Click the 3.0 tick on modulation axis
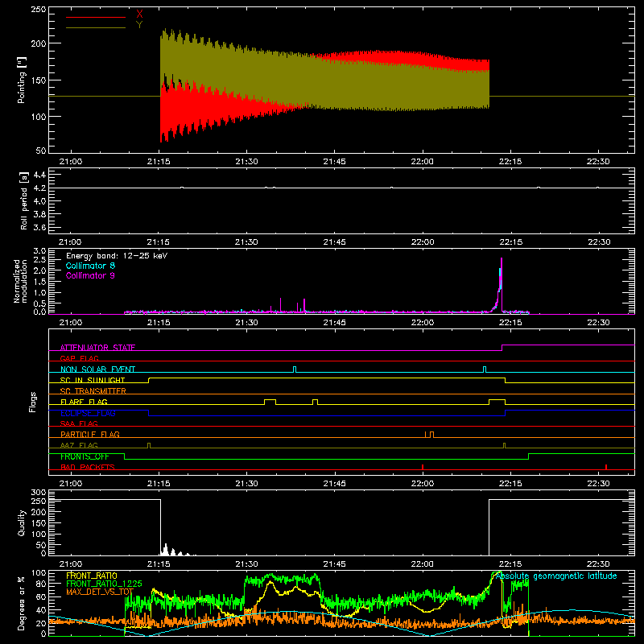This screenshot has width=644, height=644. click(39, 251)
